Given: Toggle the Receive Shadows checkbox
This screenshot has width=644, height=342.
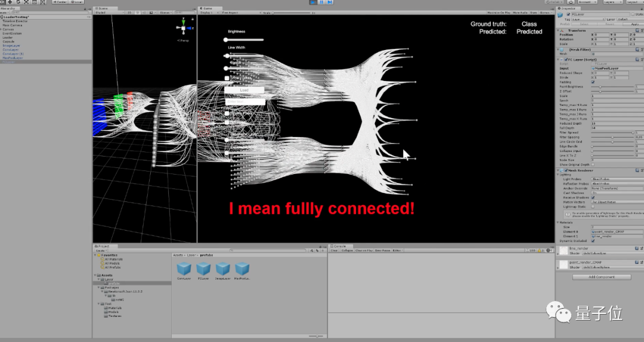Looking at the screenshot, I should pos(593,197).
